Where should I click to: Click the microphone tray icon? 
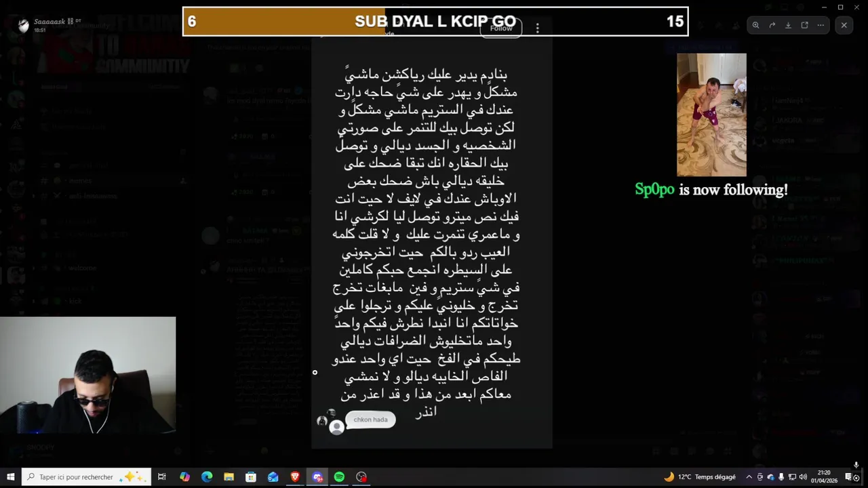point(781,477)
